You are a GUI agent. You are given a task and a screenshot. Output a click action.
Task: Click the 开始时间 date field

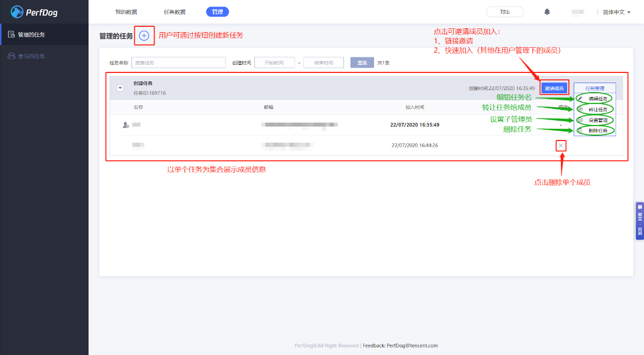coord(275,63)
